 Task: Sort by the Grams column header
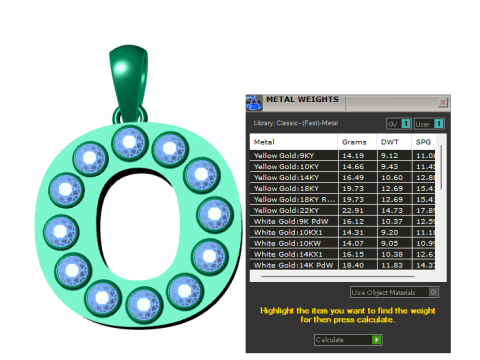click(x=357, y=142)
